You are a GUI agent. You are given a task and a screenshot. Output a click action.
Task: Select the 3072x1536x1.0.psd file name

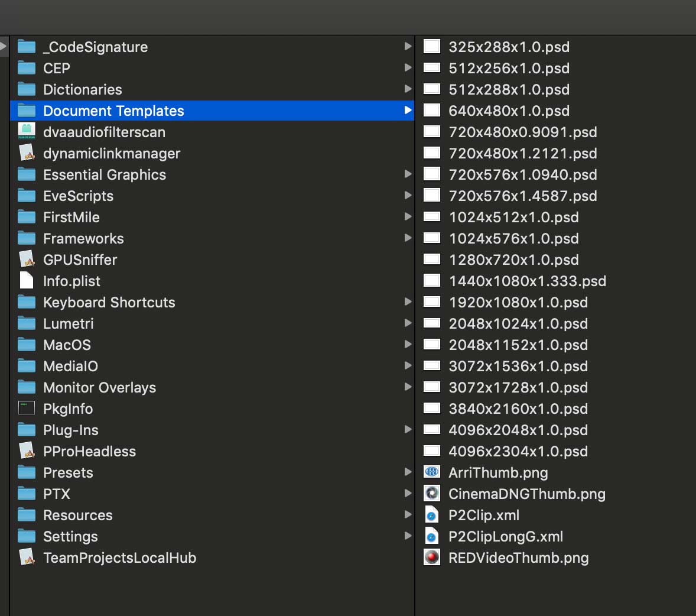(518, 367)
